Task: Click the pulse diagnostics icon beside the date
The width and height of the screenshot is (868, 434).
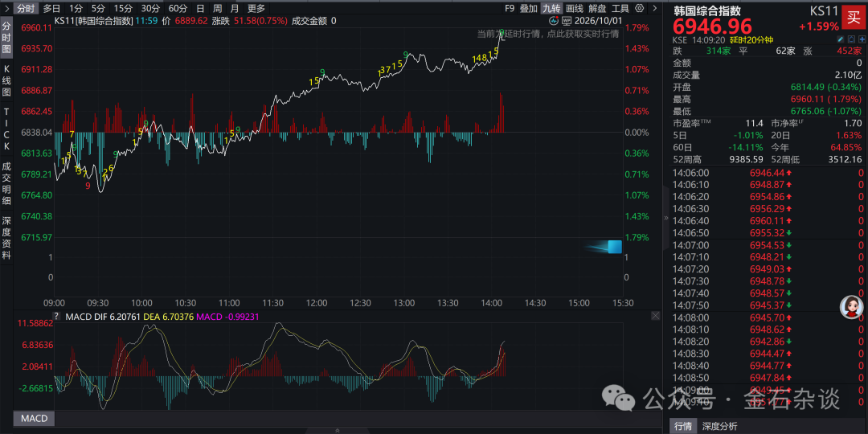Action: [554, 21]
